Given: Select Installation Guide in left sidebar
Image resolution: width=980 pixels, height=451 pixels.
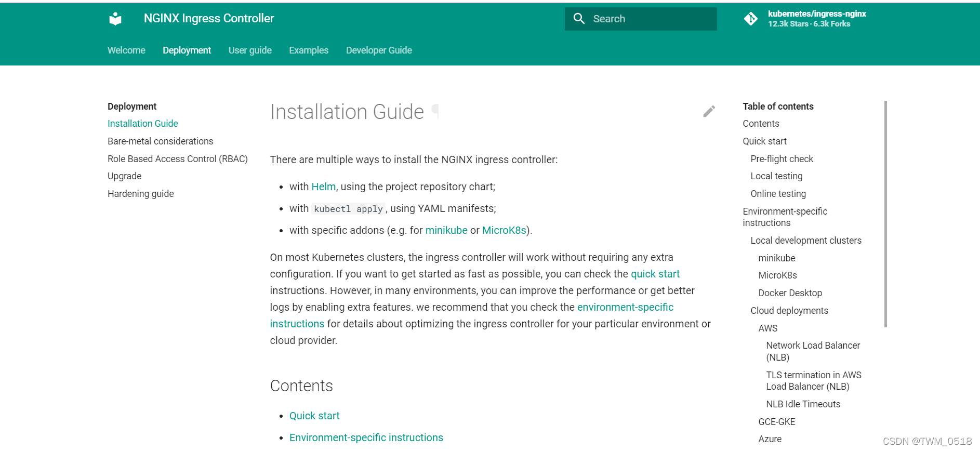Looking at the screenshot, I should (x=143, y=124).
